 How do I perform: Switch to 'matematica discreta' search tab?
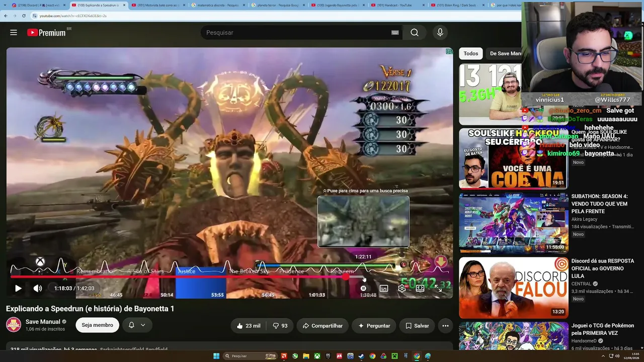217,5
